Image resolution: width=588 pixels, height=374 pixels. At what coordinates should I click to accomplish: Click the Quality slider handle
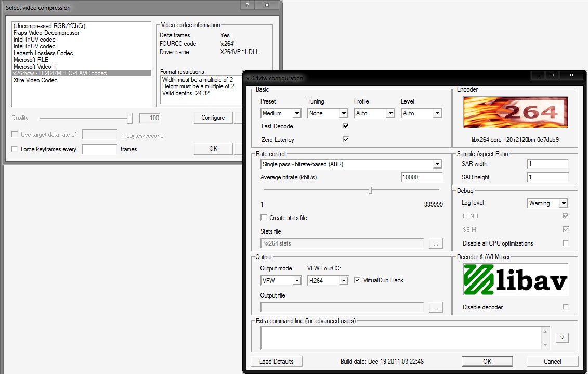point(130,118)
